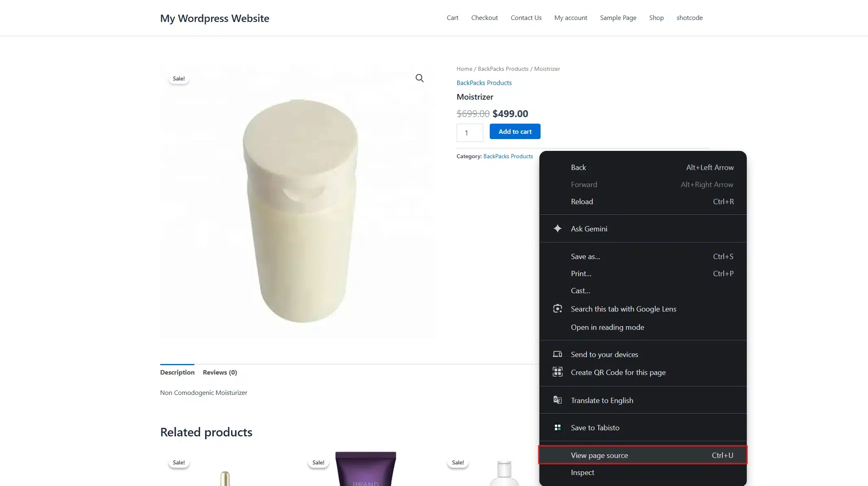868x486 pixels.
Task: Select View page source in context menu
Action: point(643,455)
